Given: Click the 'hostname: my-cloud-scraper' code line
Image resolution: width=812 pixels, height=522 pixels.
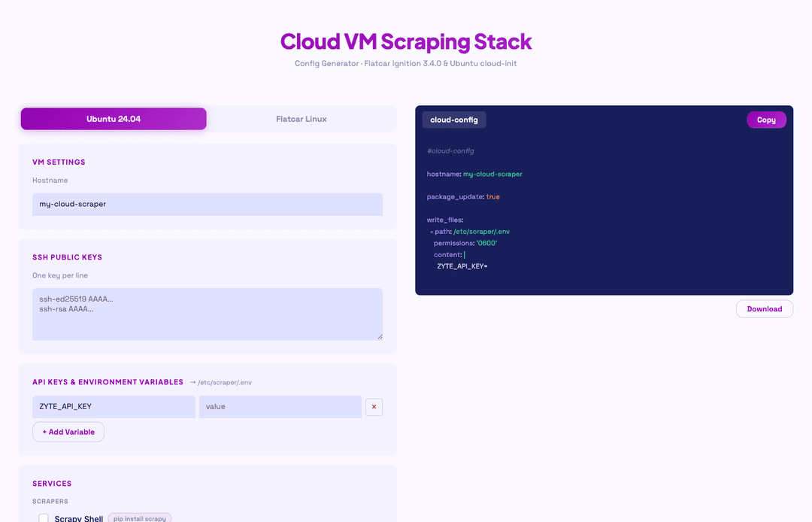Looking at the screenshot, I should (x=474, y=174).
